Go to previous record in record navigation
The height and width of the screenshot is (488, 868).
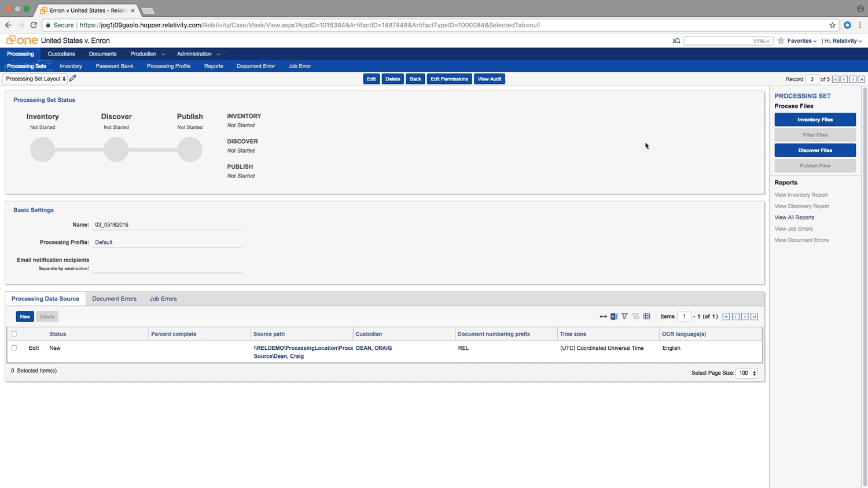point(844,79)
